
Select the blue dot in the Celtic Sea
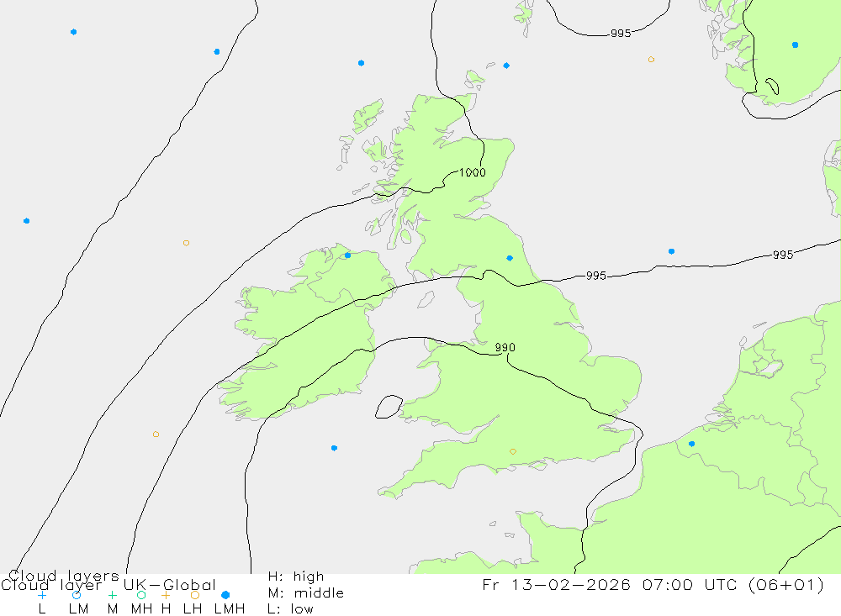[x=334, y=448]
